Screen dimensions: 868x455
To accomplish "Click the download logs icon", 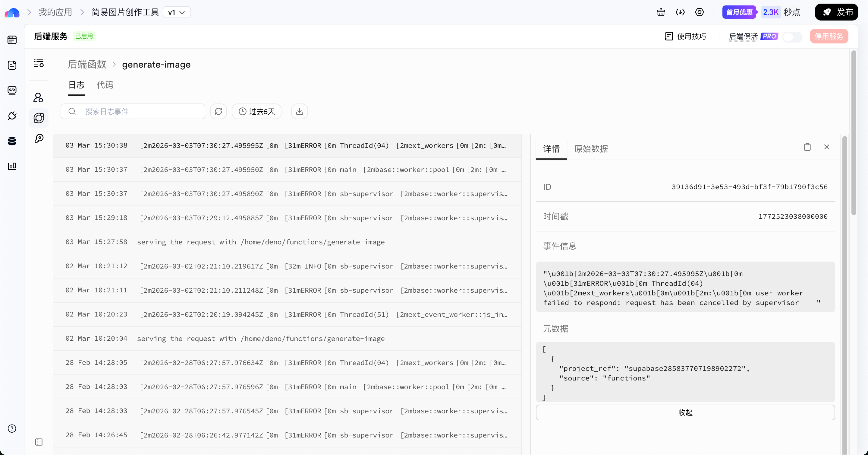I will [299, 111].
